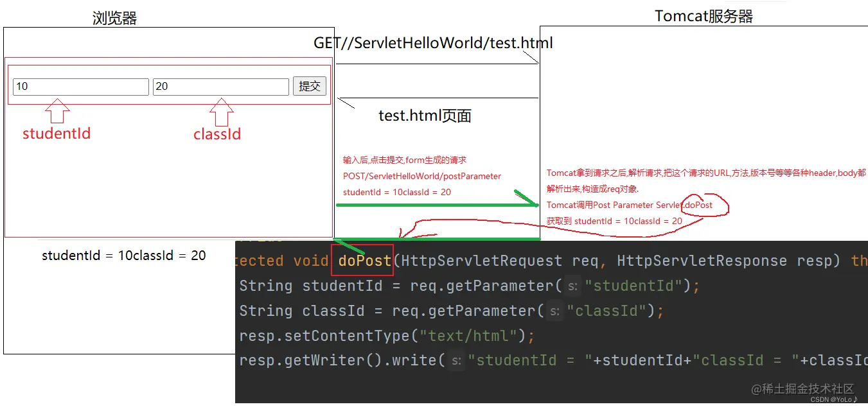Click the GET//ServletHelloWorld/test.html label

433,43
